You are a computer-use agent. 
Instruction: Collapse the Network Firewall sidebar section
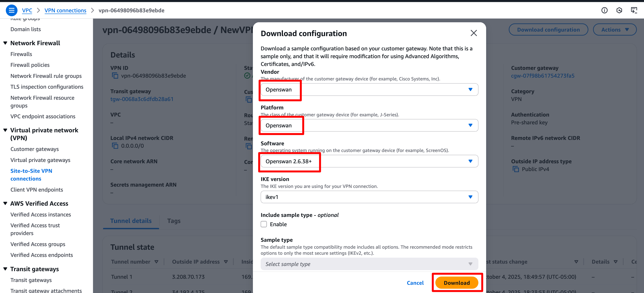(x=5, y=43)
